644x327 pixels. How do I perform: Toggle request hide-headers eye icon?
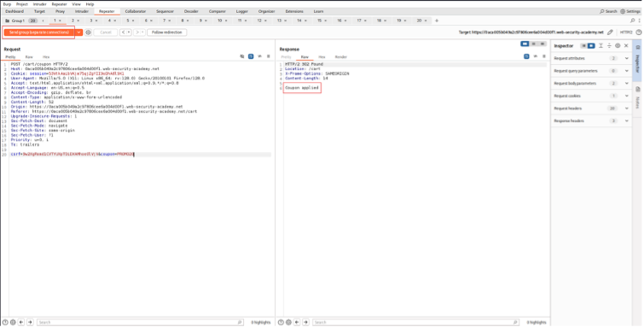coord(242,56)
